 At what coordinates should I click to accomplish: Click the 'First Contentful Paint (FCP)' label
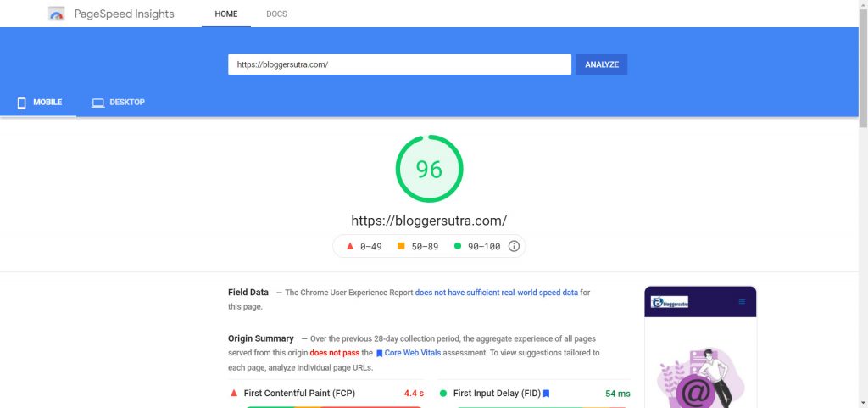click(x=299, y=393)
